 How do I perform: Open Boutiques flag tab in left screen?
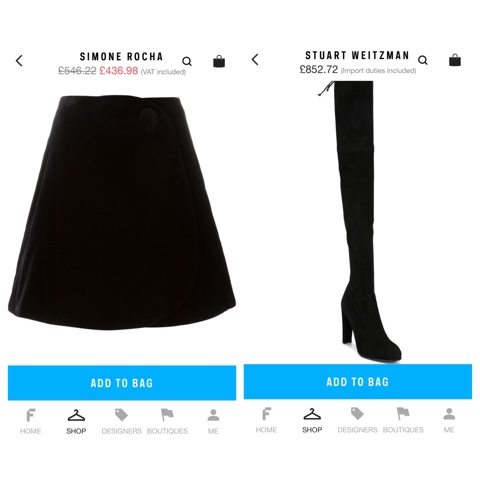[167, 421]
